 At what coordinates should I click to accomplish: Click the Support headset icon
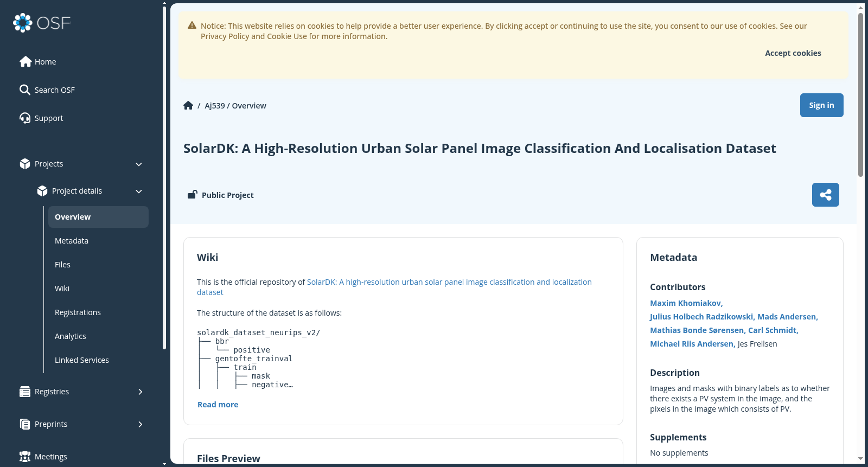[25, 118]
